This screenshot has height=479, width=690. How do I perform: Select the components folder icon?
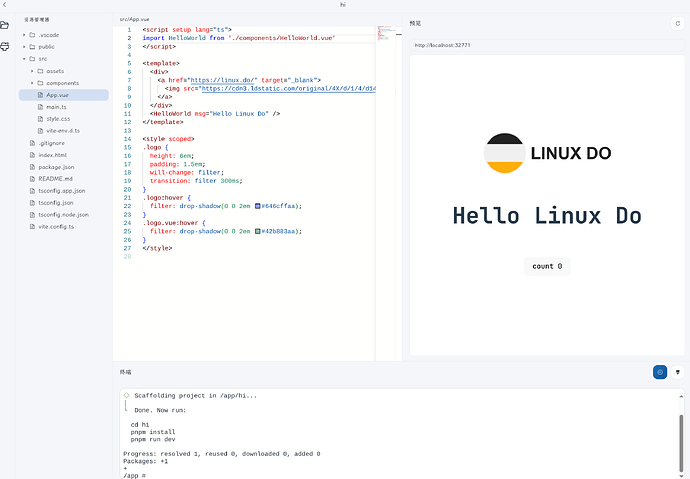(x=40, y=83)
